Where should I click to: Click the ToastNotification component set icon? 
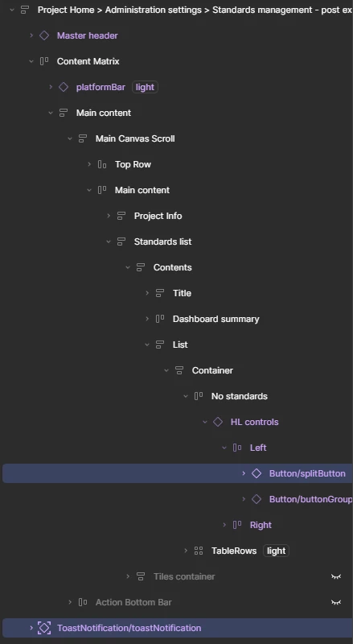pos(44,628)
